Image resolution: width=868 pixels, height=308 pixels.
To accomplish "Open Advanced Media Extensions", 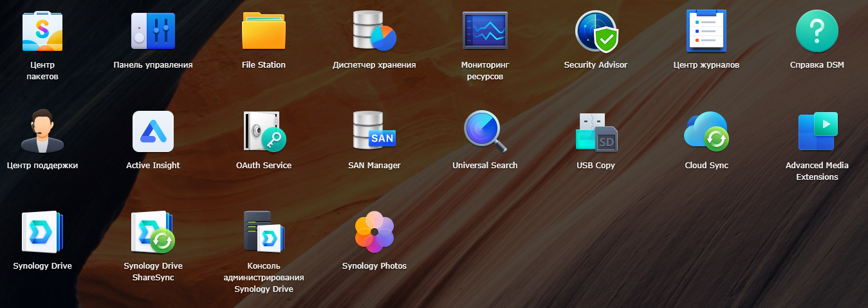I will 817,131.
